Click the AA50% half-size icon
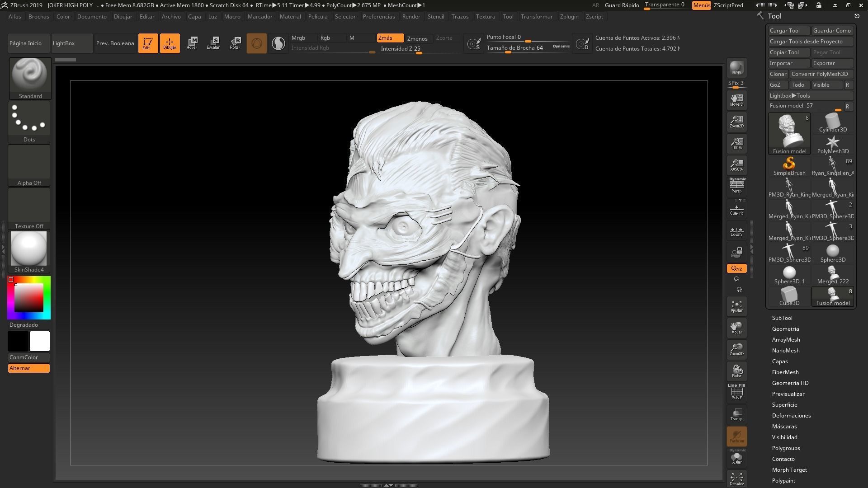 point(736,165)
